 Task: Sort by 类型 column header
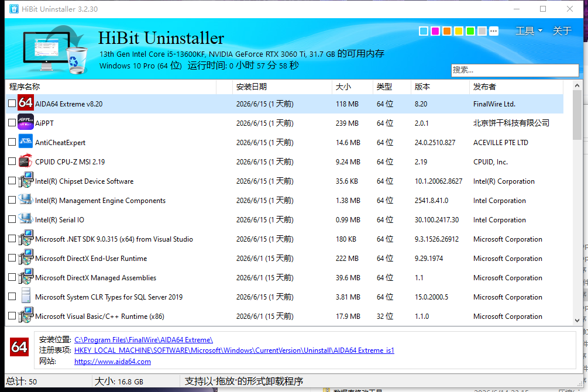(x=392, y=87)
